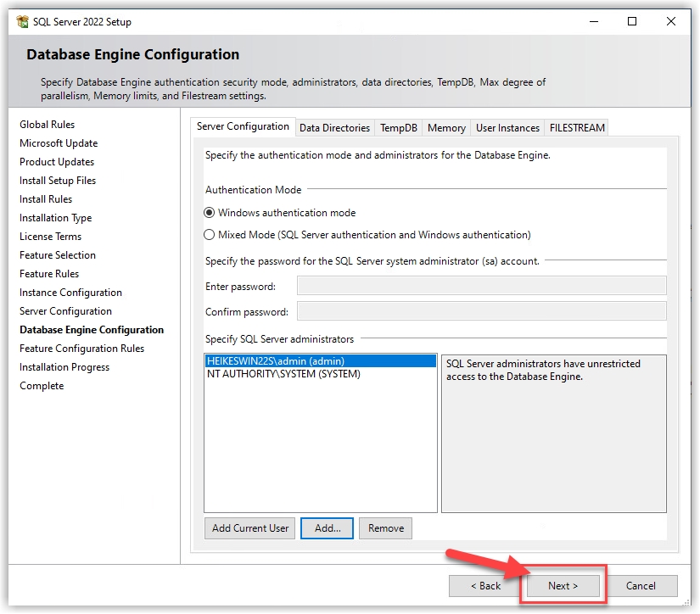Select Windows authentication mode radio button
700x614 pixels.
click(x=210, y=213)
